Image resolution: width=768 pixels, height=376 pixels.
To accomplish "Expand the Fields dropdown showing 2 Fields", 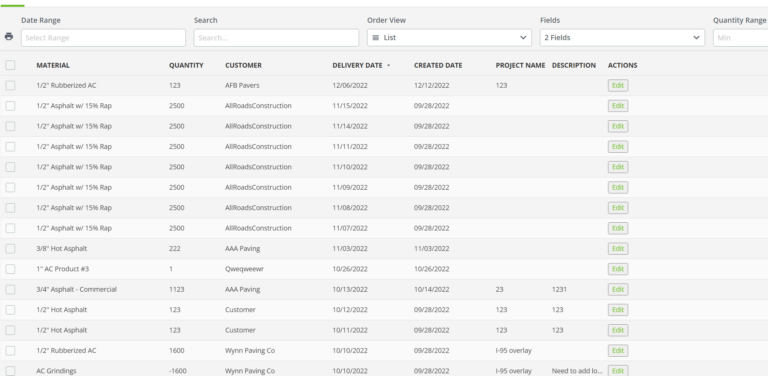I will (622, 38).
